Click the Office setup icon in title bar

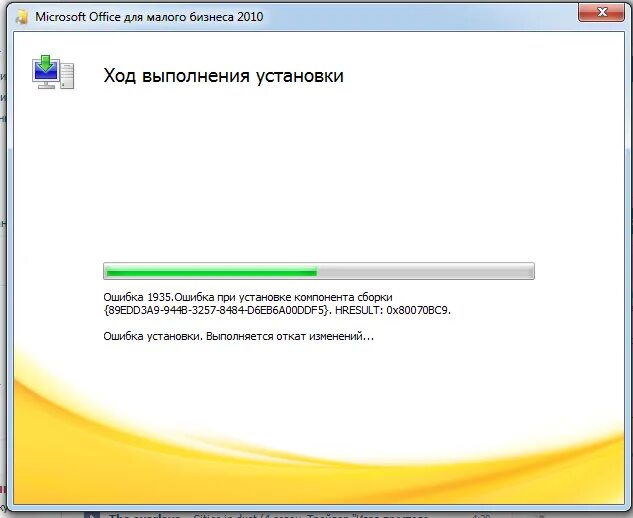pos(21,17)
